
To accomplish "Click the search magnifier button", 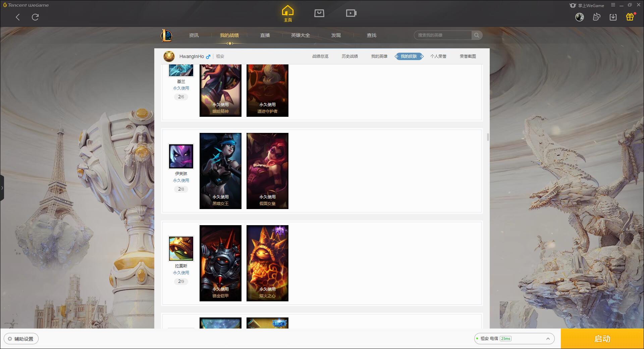I will pyautogui.click(x=477, y=35).
